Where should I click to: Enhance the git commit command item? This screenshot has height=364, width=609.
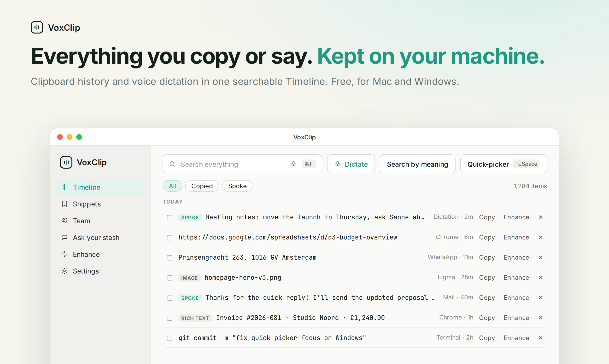(516, 338)
